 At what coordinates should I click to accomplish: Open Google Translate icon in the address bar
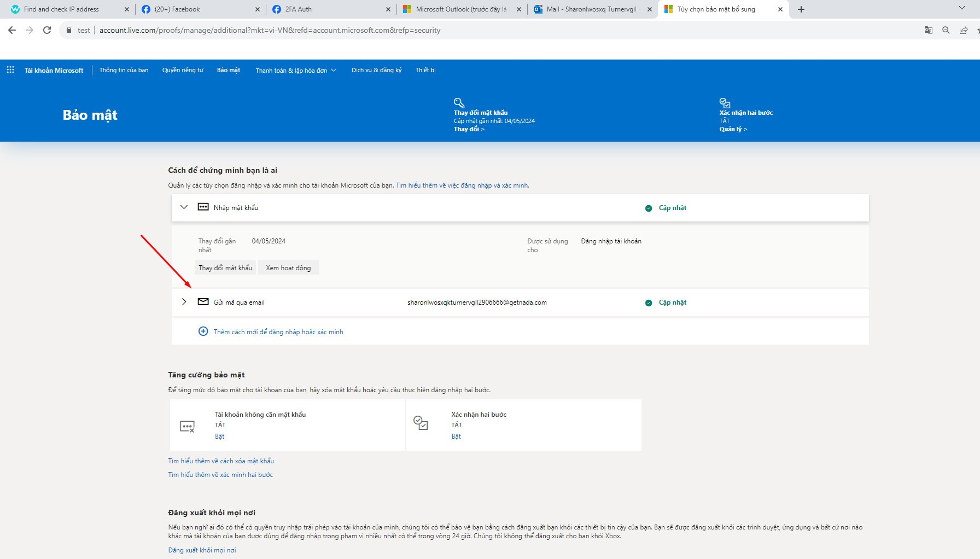tap(928, 30)
